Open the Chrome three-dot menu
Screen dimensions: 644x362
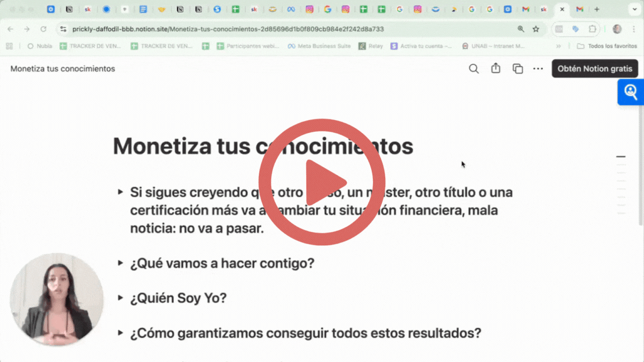click(x=634, y=28)
